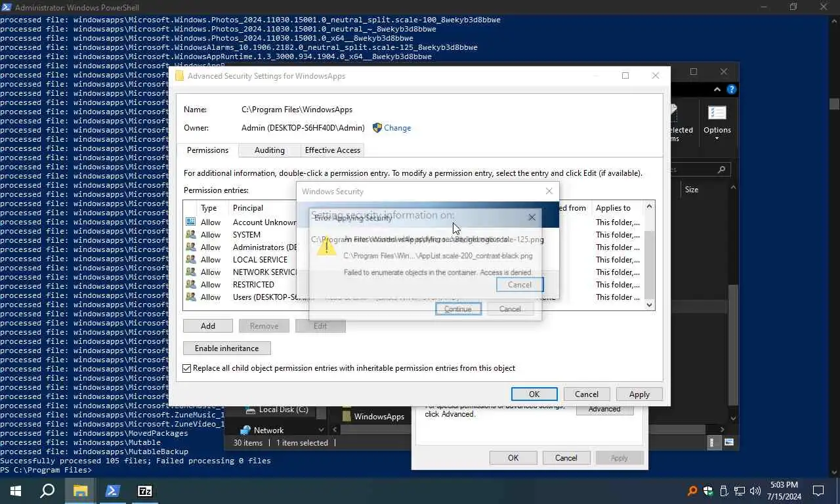Open the volume tray icon
Viewport: 840px width, 504px height.
pos(755,491)
